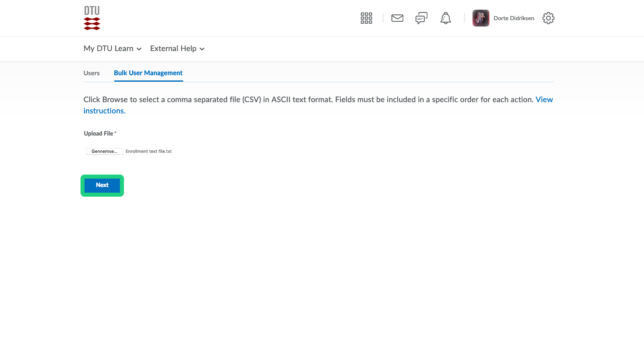Open the Dorte Didriksen user menu
This screenshot has height=362, width=644.
[x=514, y=18]
